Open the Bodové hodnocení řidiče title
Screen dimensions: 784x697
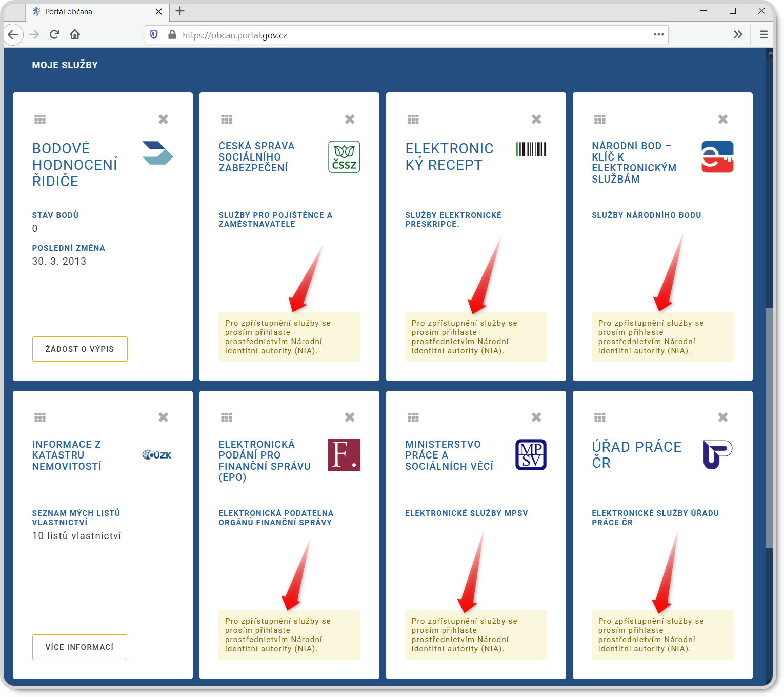tap(75, 165)
